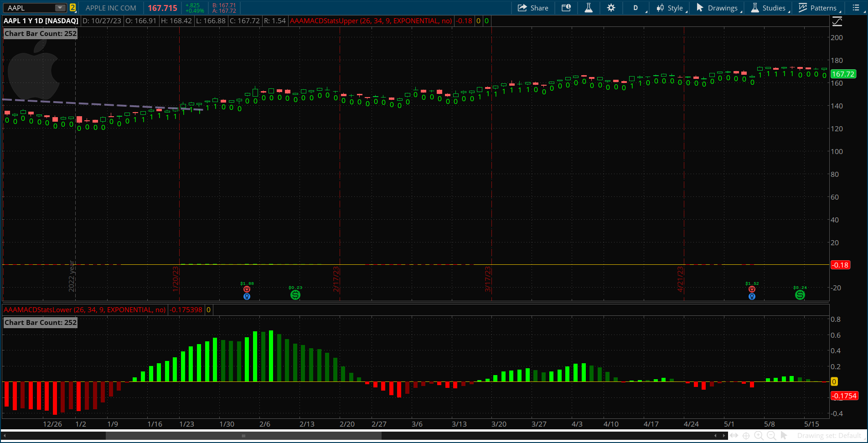Click the blue lightbulb under $1.88 earnings
The width and height of the screenshot is (868, 443).
click(247, 297)
